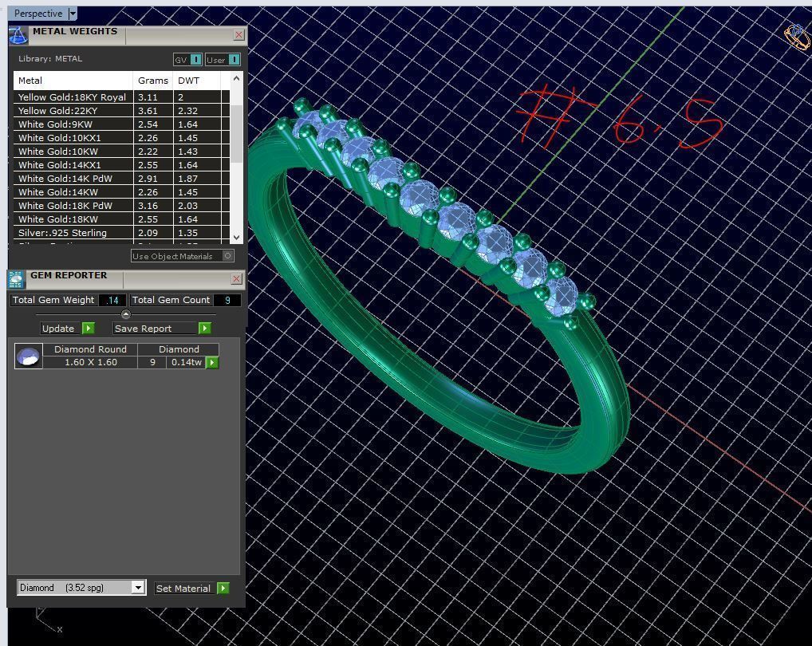Image resolution: width=812 pixels, height=646 pixels.
Task: Click the 1.60 X 1.60 size cell
Action: [90, 362]
